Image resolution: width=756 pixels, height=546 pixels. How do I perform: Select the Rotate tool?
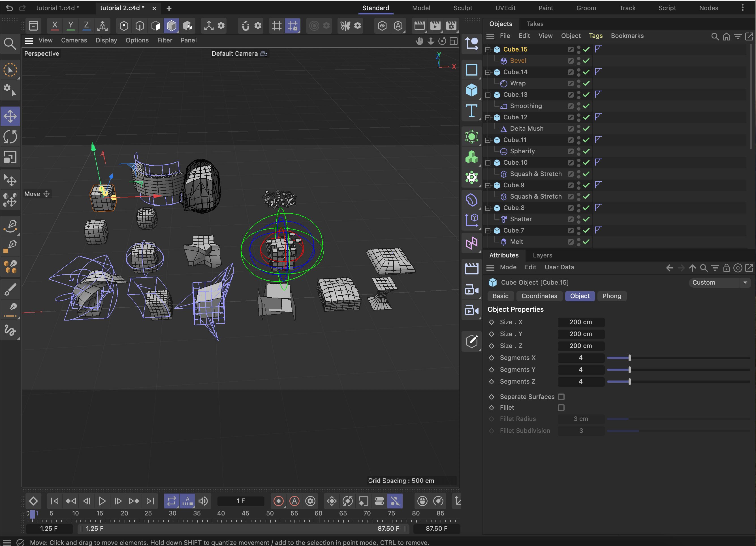click(x=10, y=137)
